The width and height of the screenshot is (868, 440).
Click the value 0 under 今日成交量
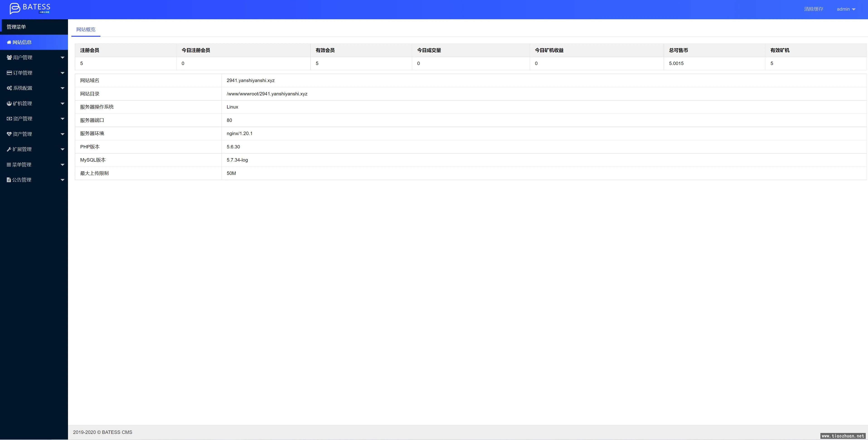coord(419,63)
